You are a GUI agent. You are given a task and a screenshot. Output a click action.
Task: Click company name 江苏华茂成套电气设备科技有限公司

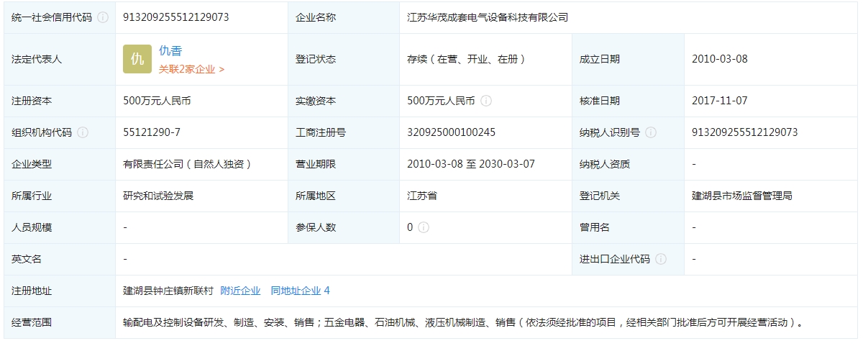[487, 17]
